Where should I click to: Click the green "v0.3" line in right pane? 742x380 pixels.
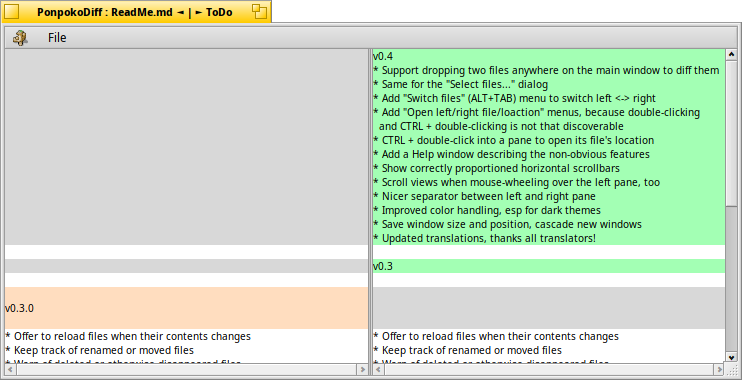(x=549, y=266)
